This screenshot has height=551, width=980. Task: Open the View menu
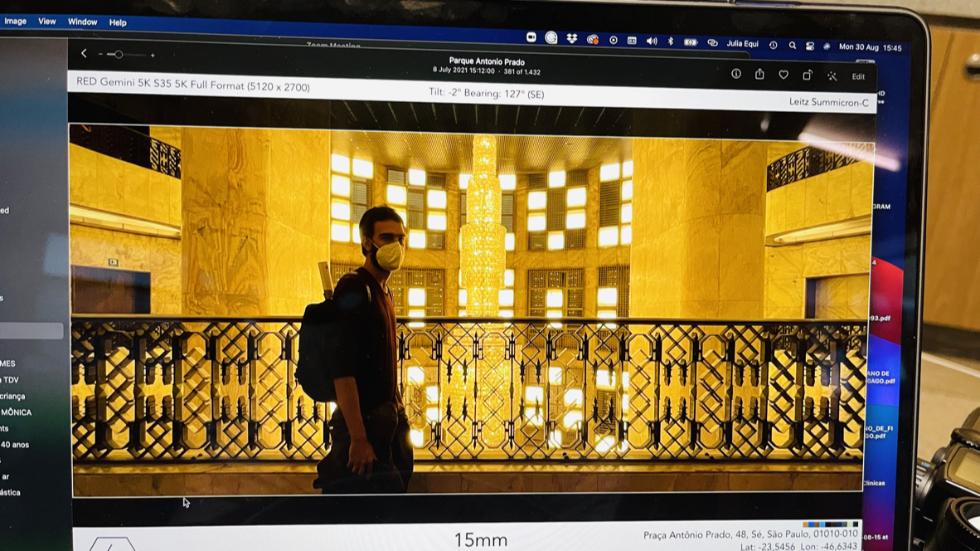click(47, 22)
